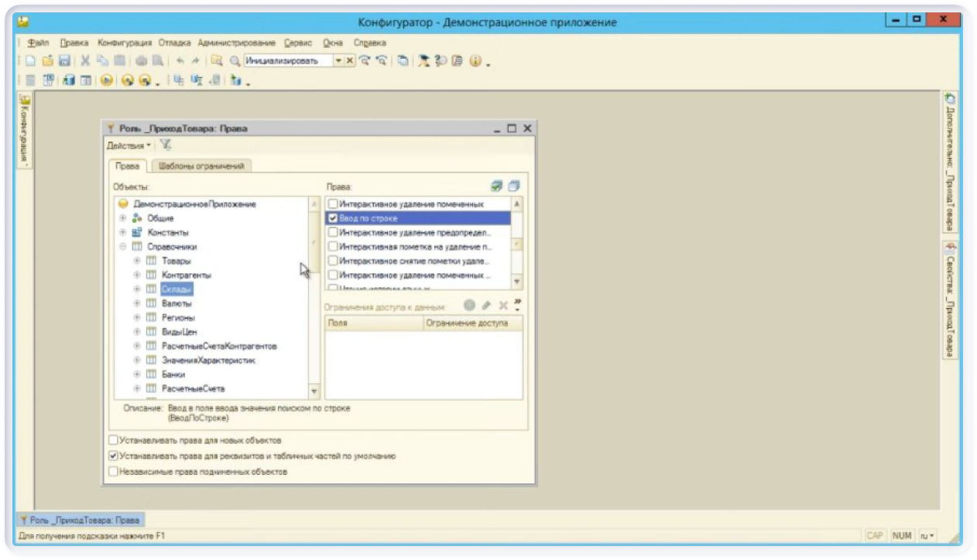Click the Cut scissors icon in toolbar
The height and width of the screenshot is (560, 977).
[x=85, y=60]
